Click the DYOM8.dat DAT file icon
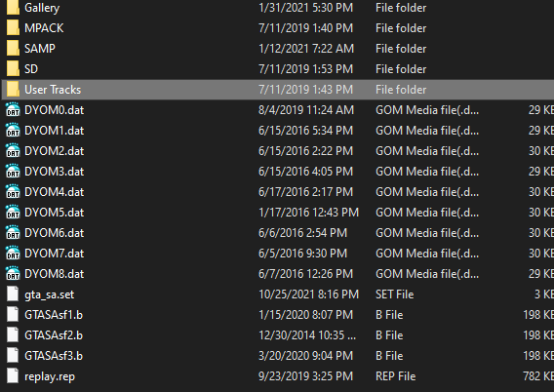 13,274
